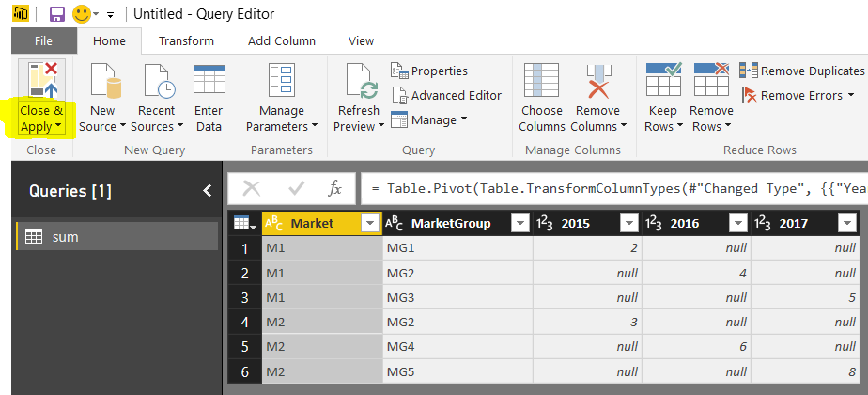Open the table options menu icon in grid corner
Image resolution: width=868 pixels, height=395 pixels.
244,223
